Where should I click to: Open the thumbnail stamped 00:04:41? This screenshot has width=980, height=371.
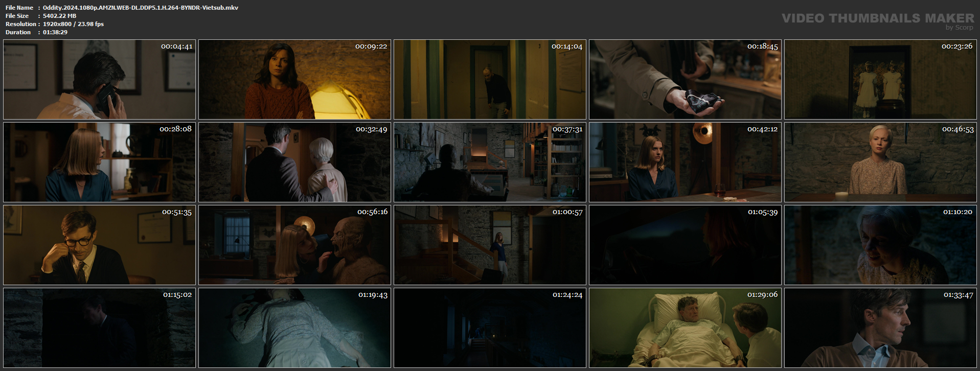[x=99, y=80]
